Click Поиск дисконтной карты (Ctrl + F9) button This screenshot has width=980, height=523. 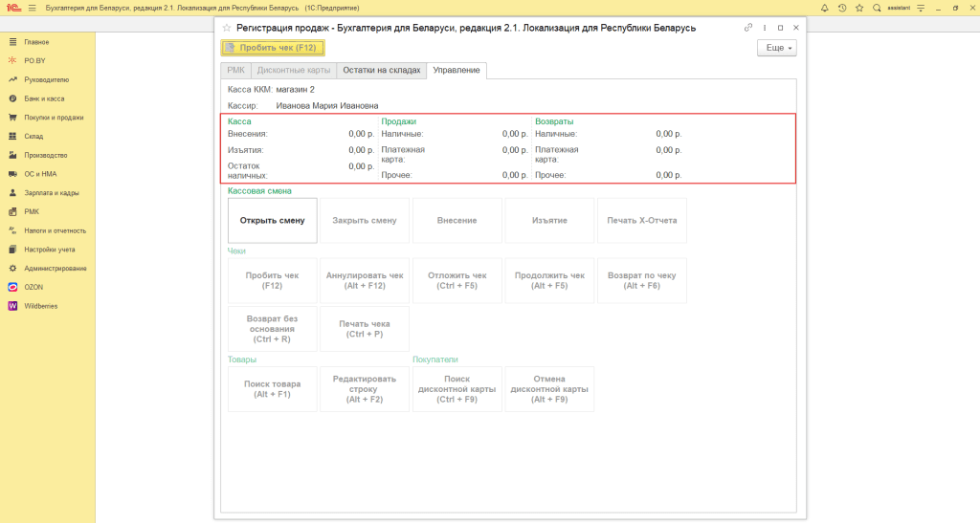pyautogui.click(x=457, y=389)
